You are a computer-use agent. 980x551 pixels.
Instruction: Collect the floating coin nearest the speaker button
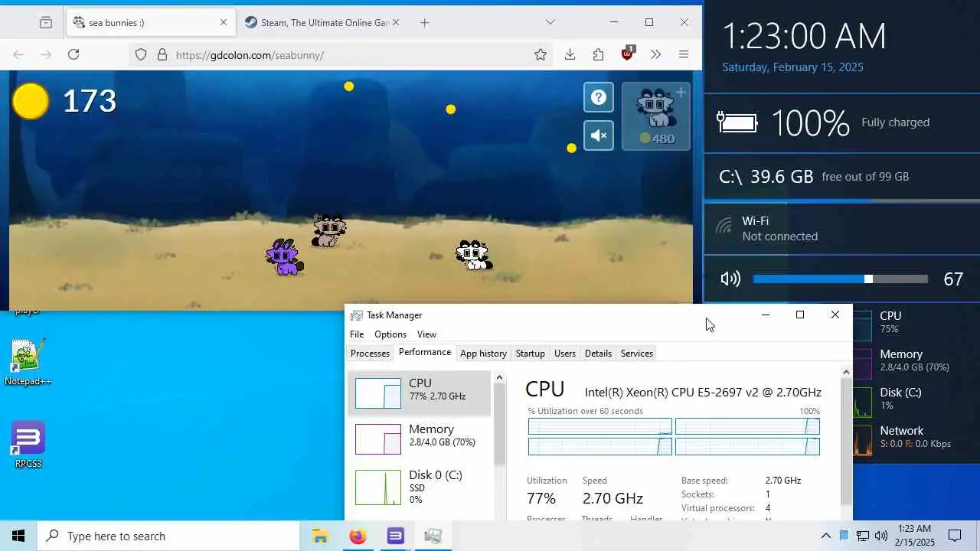pyautogui.click(x=571, y=148)
